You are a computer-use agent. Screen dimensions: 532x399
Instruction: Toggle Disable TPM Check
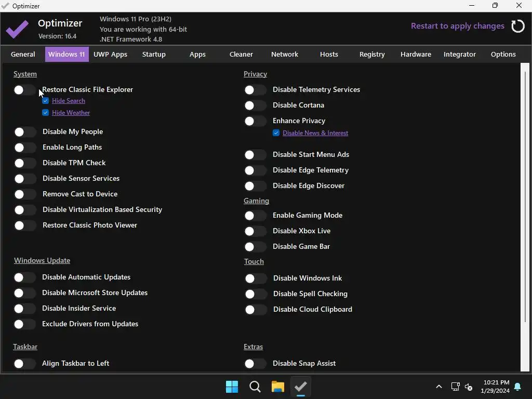(x=25, y=163)
